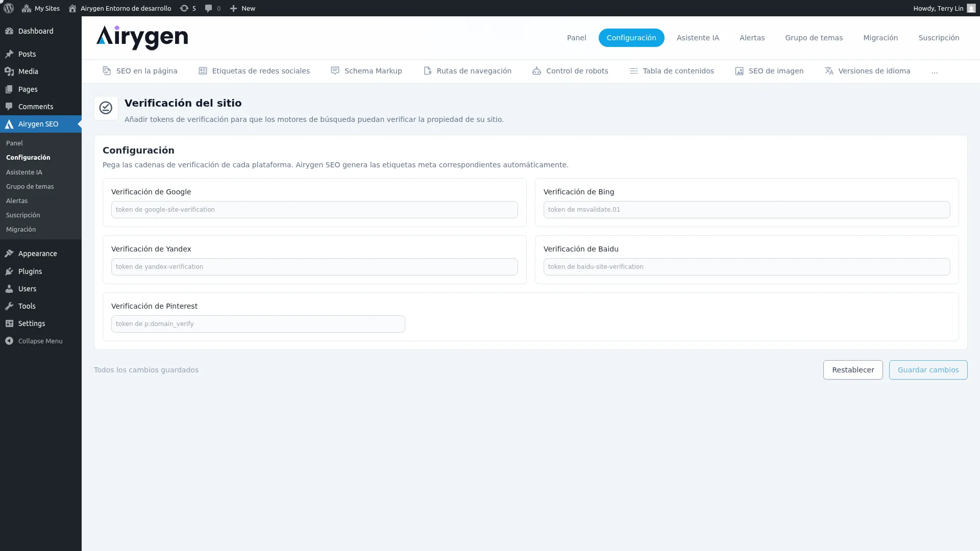
Task: Click the SEO en la página icon
Action: pyautogui.click(x=107, y=71)
